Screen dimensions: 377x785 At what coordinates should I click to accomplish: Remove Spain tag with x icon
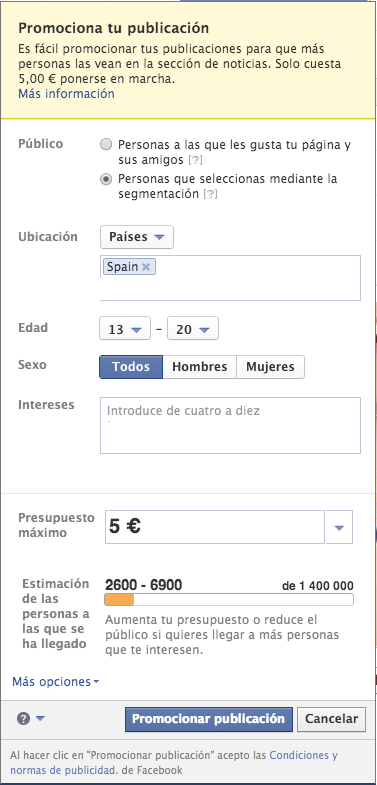tap(146, 267)
